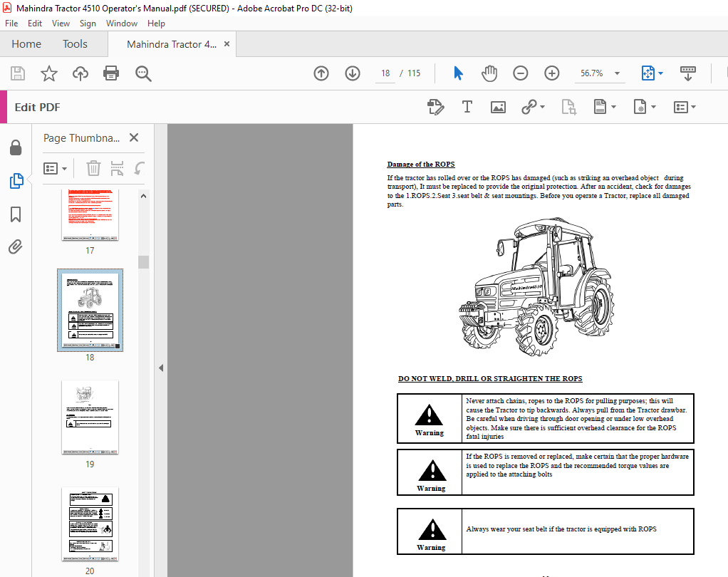This screenshot has width=728, height=577.
Task: Click the scrolling mode keyboard icon
Action: coord(687,73)
